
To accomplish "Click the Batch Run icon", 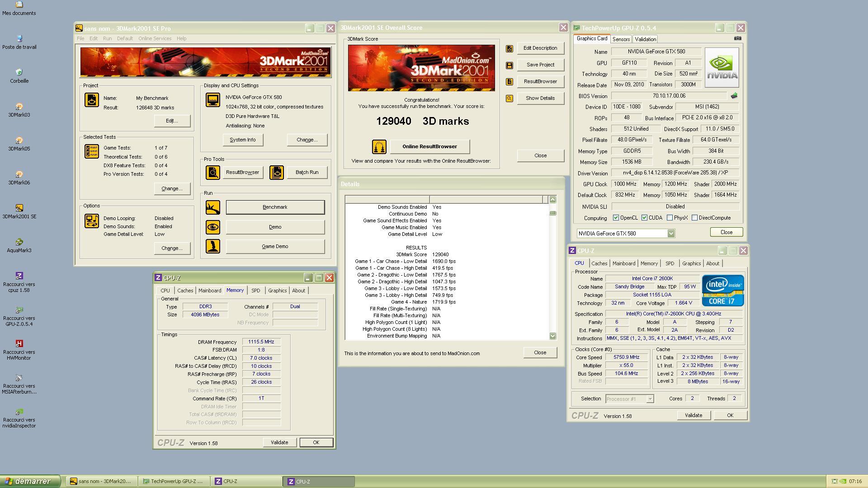I will 277,172.
